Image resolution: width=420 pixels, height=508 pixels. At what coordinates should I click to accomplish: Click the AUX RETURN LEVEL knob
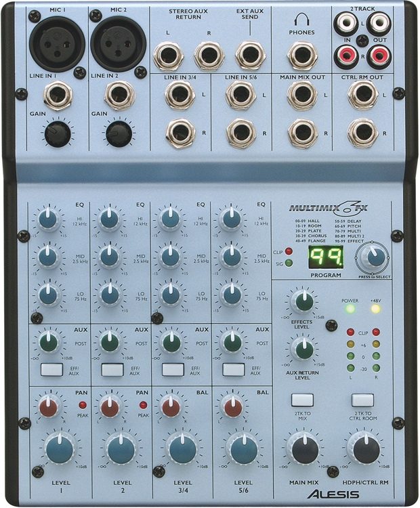303,350
